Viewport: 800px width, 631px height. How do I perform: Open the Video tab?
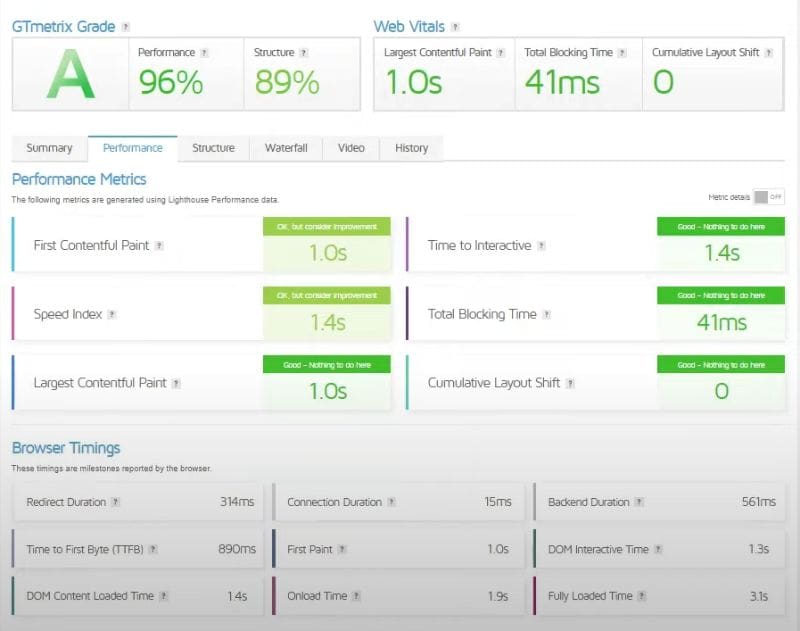click(x=351, y=148)
